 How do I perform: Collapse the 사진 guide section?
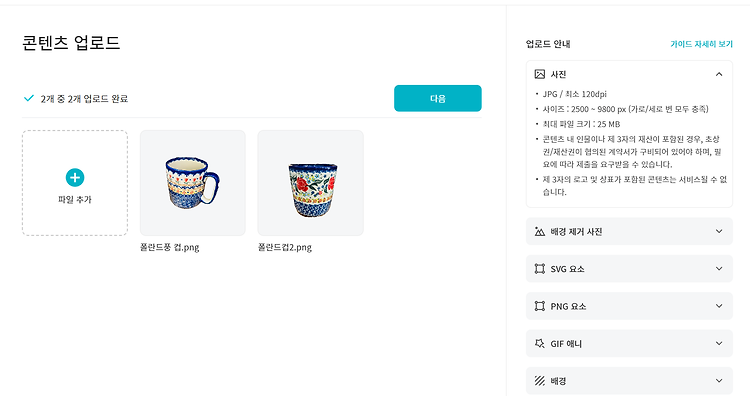click(x=718, y=74)
